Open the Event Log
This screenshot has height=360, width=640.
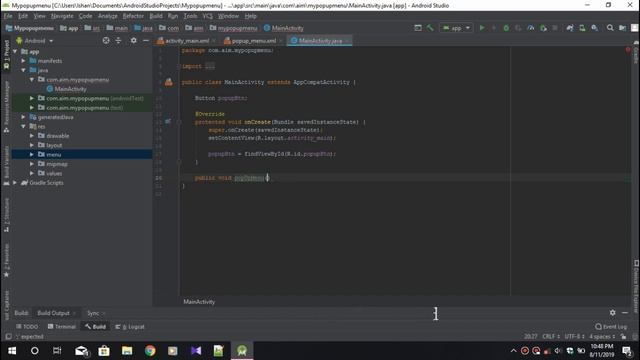point(611,327)
